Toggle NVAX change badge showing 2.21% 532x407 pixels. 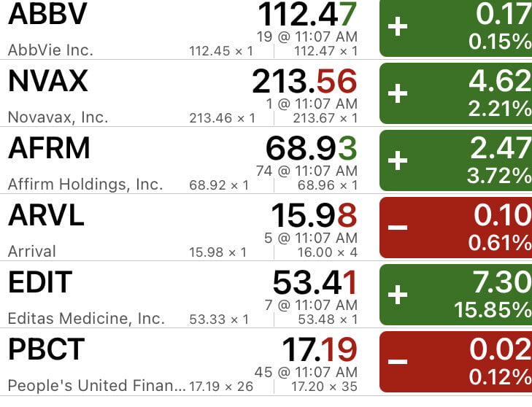(x=456, y=93)
